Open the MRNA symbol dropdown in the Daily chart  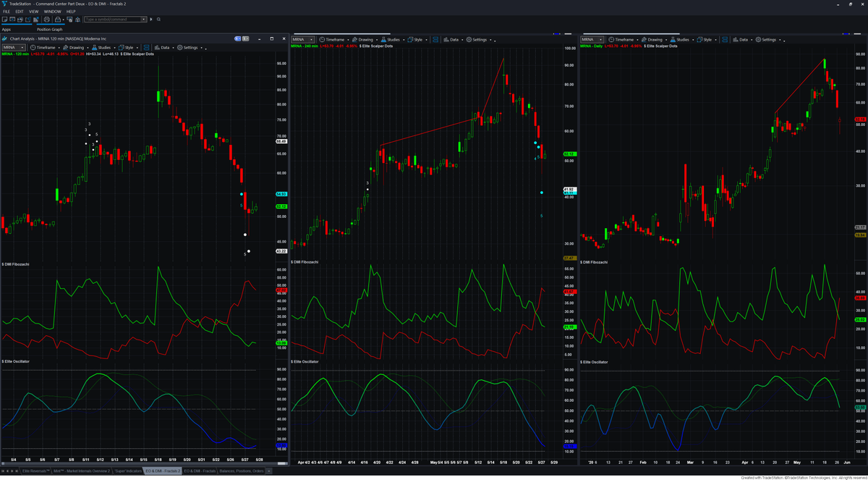[592, 40]
